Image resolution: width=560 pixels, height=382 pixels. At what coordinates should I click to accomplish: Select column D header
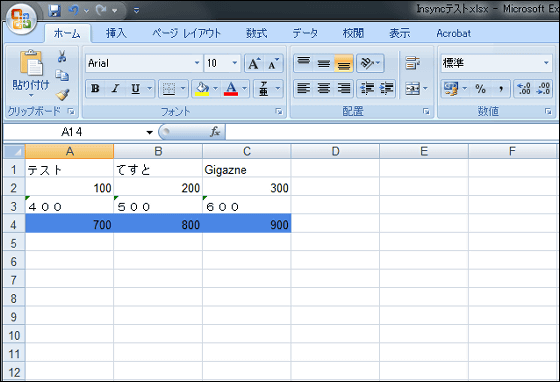click(x=335, y=151)
